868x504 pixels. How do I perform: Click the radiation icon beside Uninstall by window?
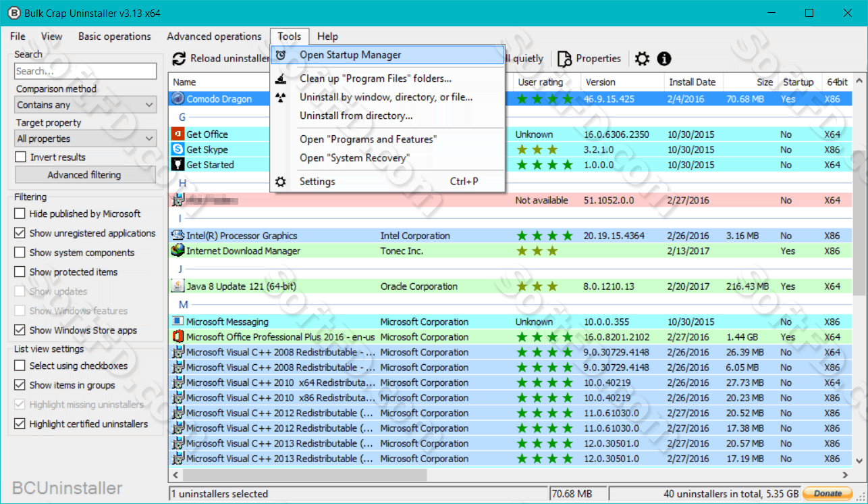tap(281, 97)
